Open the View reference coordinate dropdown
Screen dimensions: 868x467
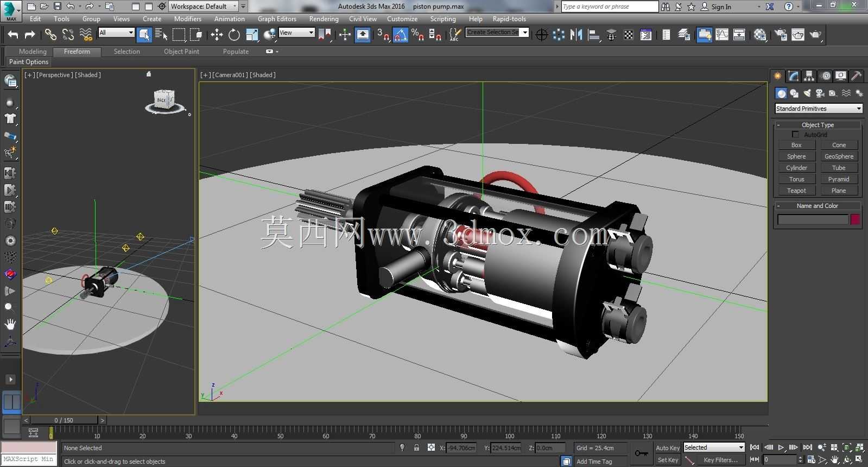(296, 33)
